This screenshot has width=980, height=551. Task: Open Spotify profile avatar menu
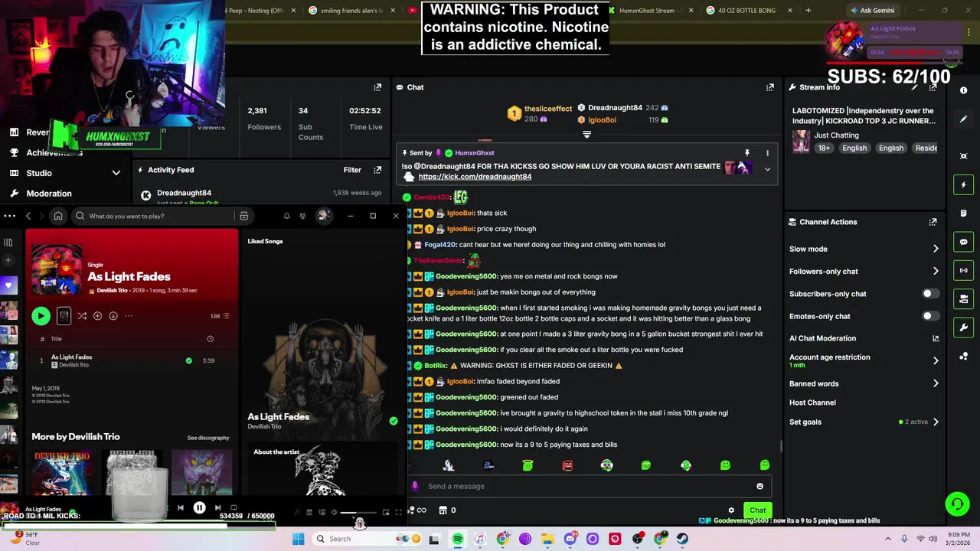[x=323, y=216]
